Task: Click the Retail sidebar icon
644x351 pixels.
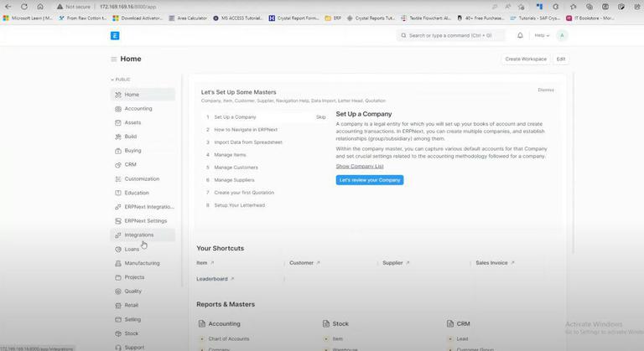Action: tap(118, 306)
